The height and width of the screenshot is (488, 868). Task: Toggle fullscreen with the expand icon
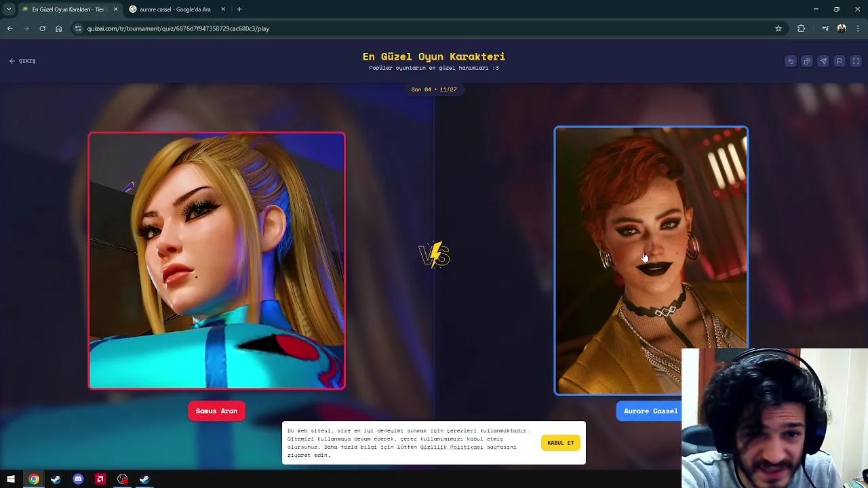856,61
